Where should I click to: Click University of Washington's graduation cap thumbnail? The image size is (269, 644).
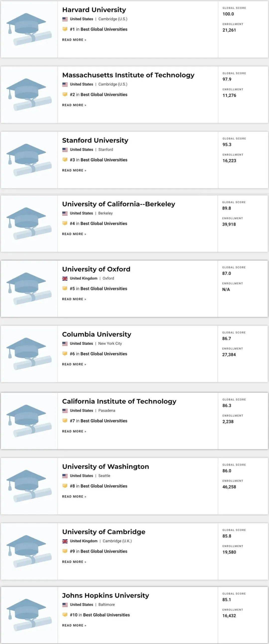tap(29, 486)
